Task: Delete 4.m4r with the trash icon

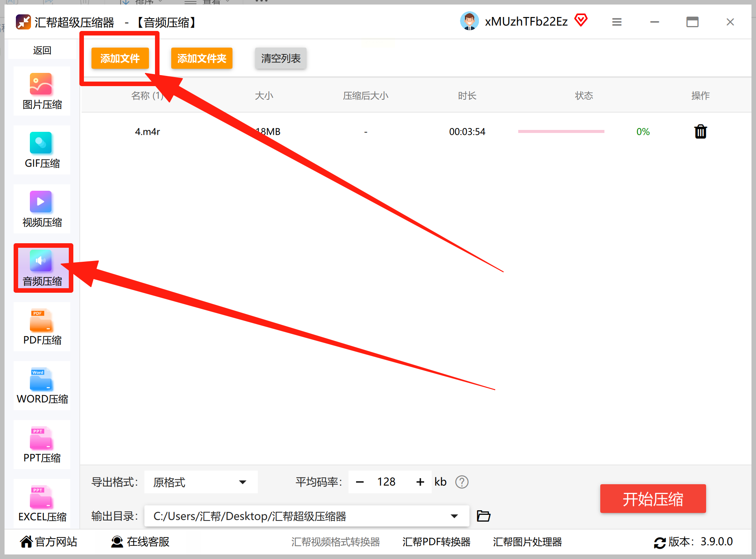Action: click(x=700, y=132)
